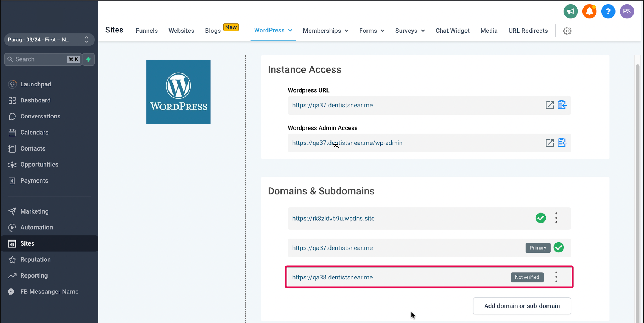
Task: Click the Contacts sidebar icon
Action: pyautogui.click(x=12, y=148)
